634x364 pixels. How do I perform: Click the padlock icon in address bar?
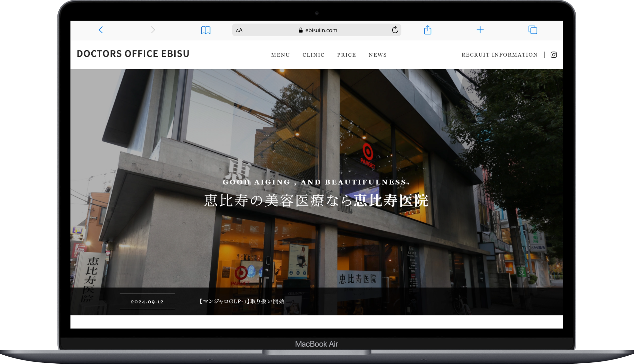(x=301, y=30)
